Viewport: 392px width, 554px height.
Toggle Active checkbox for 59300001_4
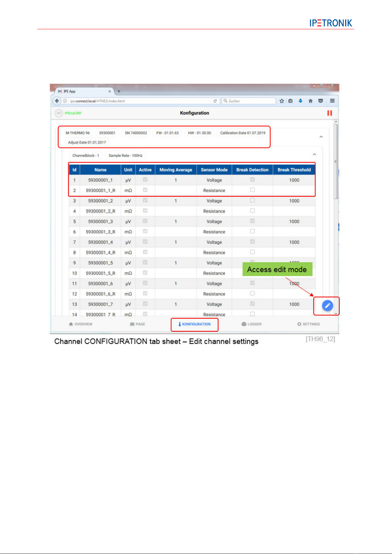pos(145,242)
